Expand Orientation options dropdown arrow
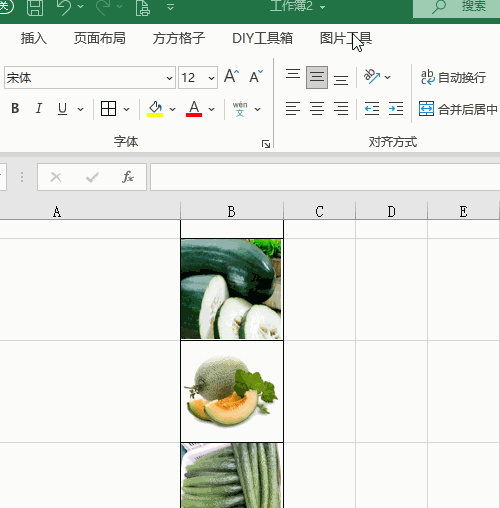The height and width of the screenshot is (508, 500). coord(387,77)
